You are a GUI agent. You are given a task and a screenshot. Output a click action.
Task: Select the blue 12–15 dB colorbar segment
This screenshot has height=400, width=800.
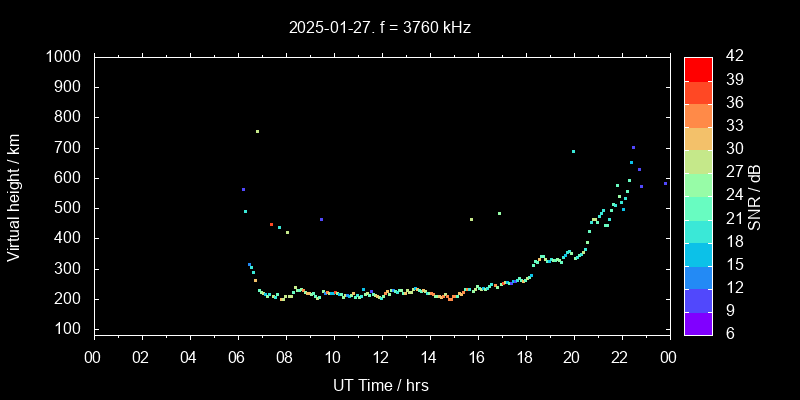698,276
